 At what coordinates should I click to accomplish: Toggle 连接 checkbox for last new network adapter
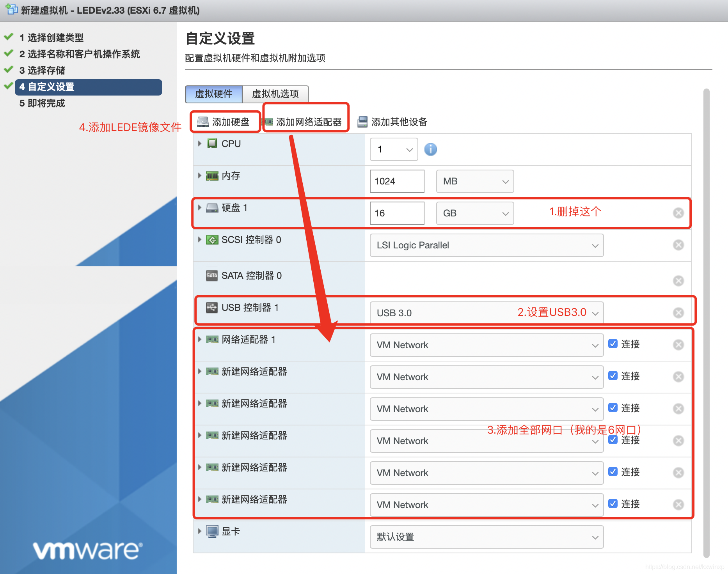click(x=613, y=503)
